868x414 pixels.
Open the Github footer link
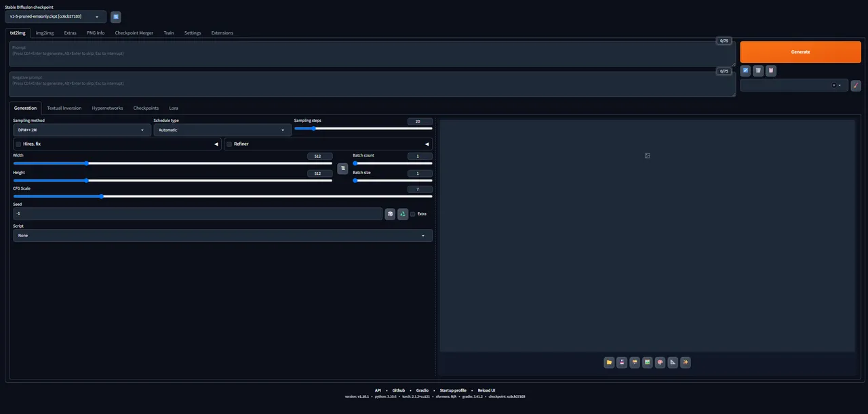pyautogui.click(x=399, y=390)
